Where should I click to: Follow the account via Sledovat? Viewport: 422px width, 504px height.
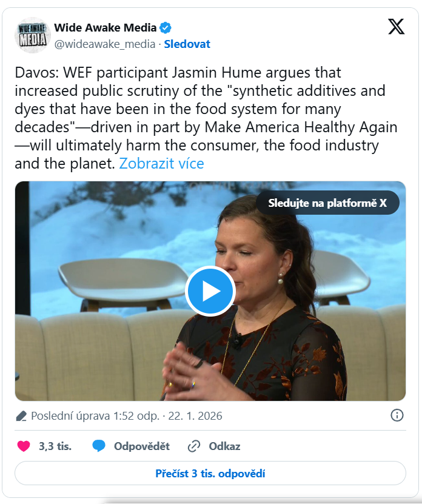point(187,44)
